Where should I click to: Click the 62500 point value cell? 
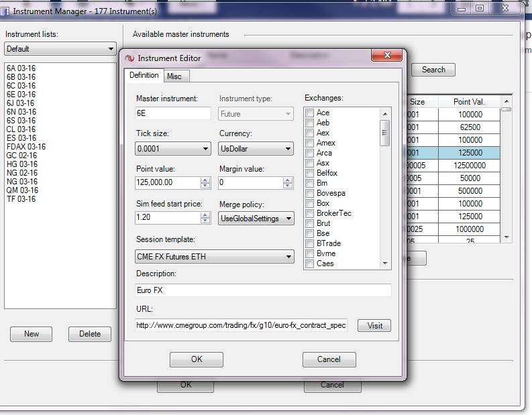[469, 127]
